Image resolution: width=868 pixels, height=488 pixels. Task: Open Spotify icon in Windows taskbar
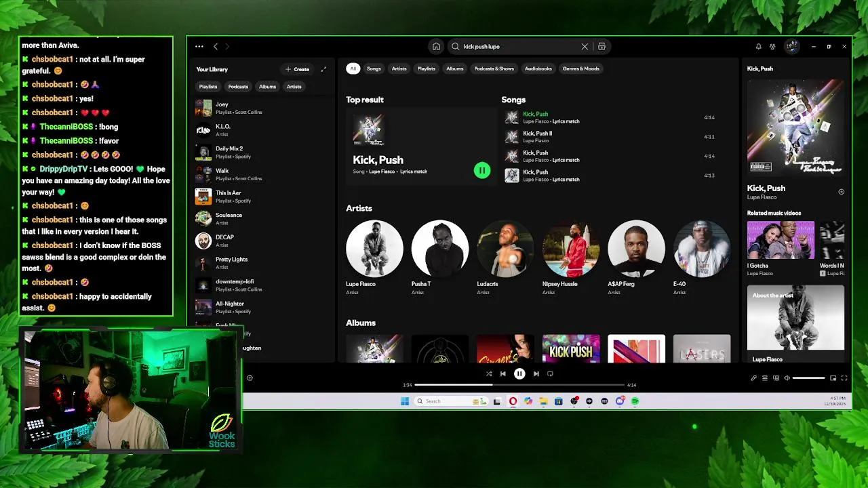[x=635, y=401]
